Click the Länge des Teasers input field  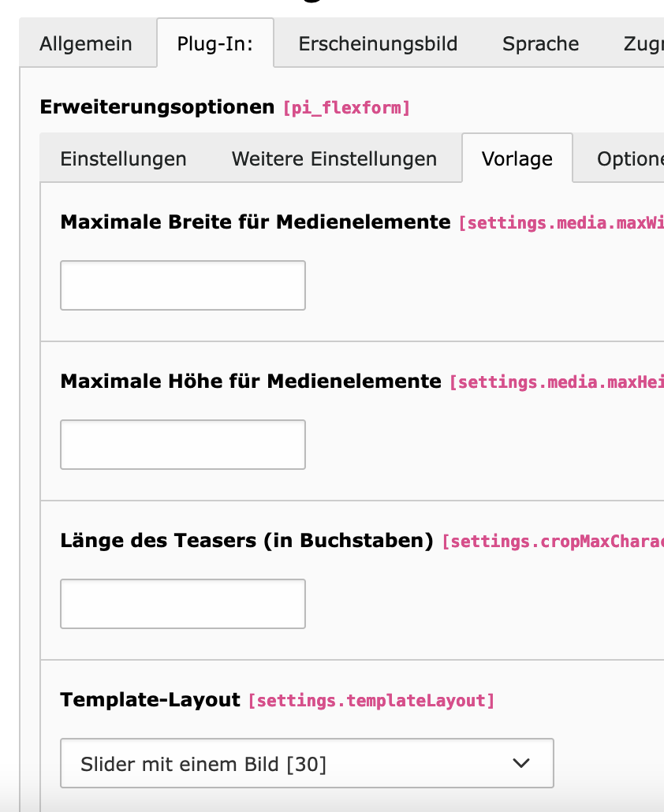click(x=183, y=604)
